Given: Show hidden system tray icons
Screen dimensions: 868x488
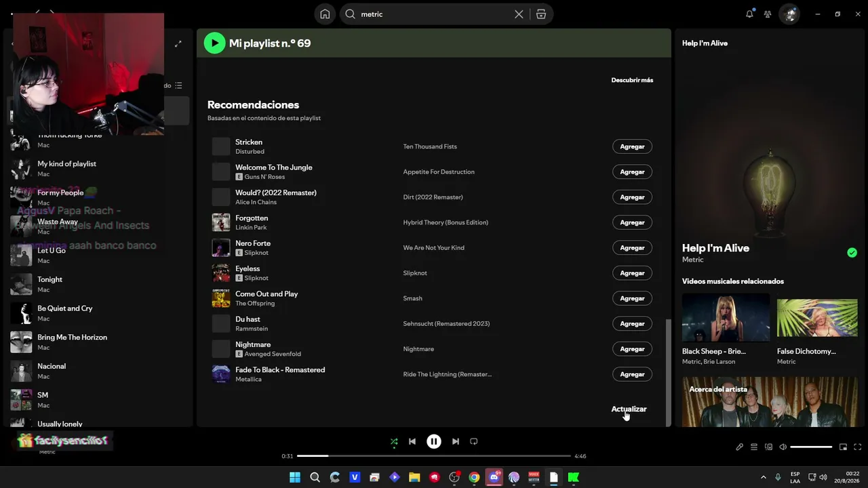Looking at the screenshot, I should (x=763, y=478).
